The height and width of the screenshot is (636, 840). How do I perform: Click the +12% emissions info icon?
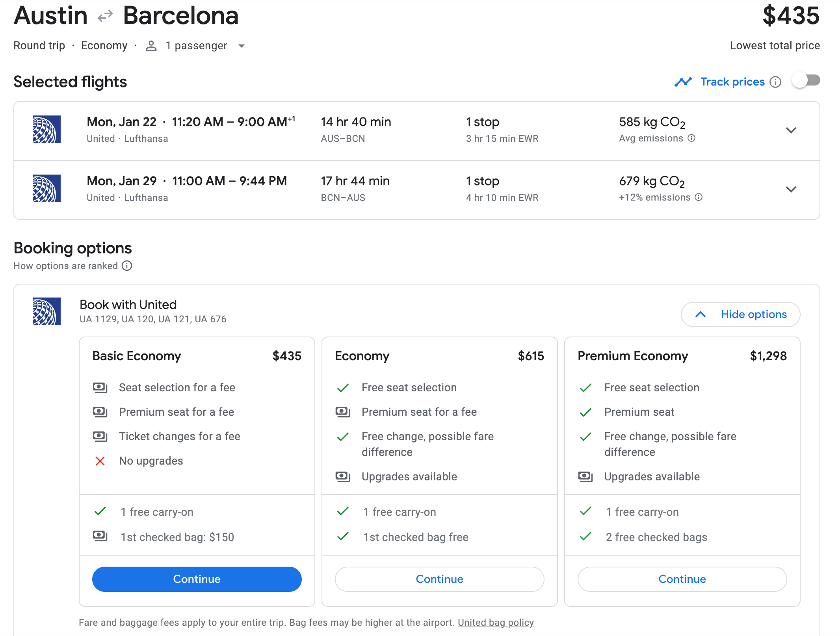pyautogui.click(x=699, y=197)
